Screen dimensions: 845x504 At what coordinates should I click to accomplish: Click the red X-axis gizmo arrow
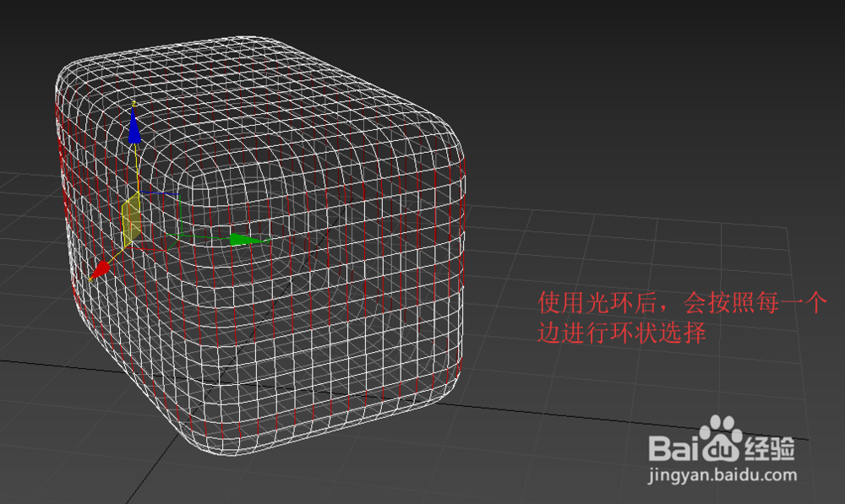point(101,270)
